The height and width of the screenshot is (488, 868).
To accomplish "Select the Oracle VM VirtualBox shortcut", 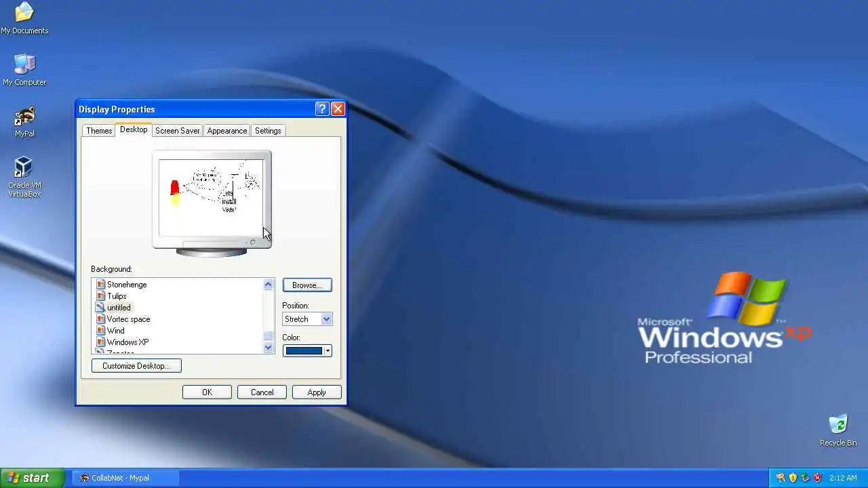I will (x=24, y=178).
